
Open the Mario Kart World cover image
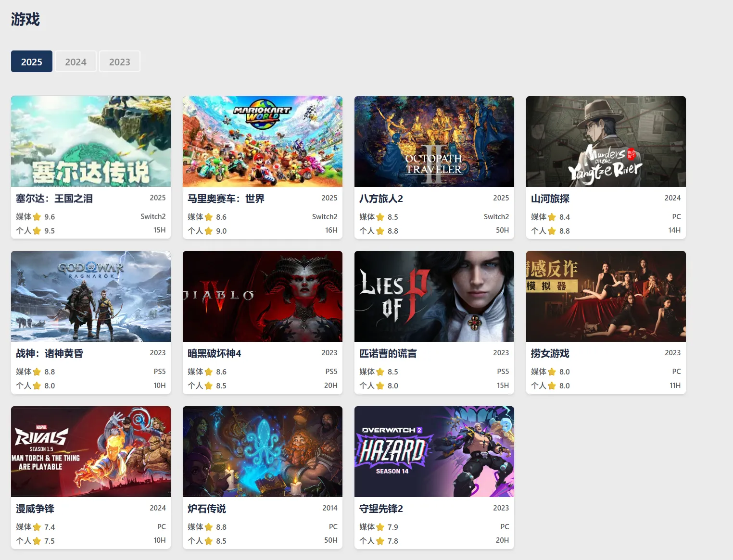(x=263, y=141)
